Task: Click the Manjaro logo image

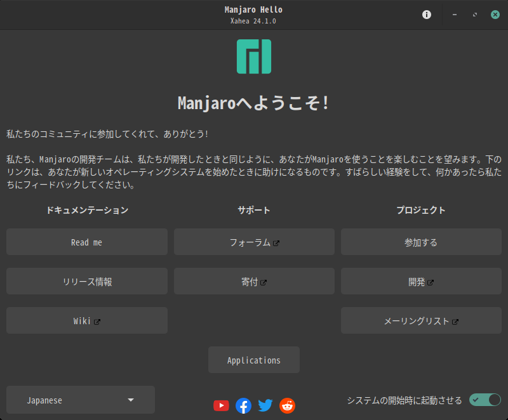Action: point(254,56)
